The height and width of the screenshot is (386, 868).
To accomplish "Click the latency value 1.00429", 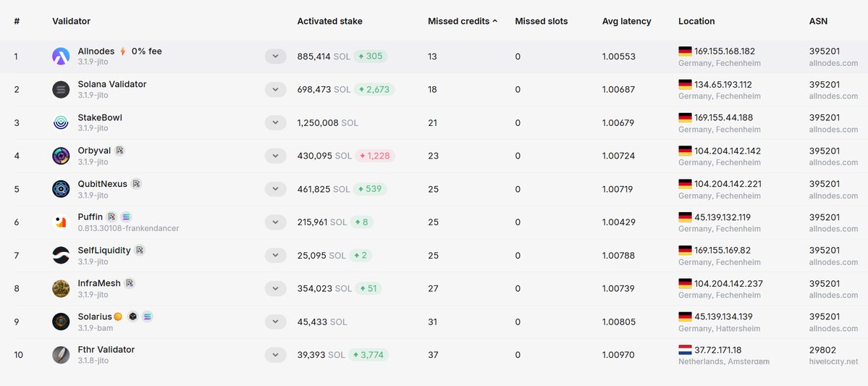I will click(x=618, y=222).
